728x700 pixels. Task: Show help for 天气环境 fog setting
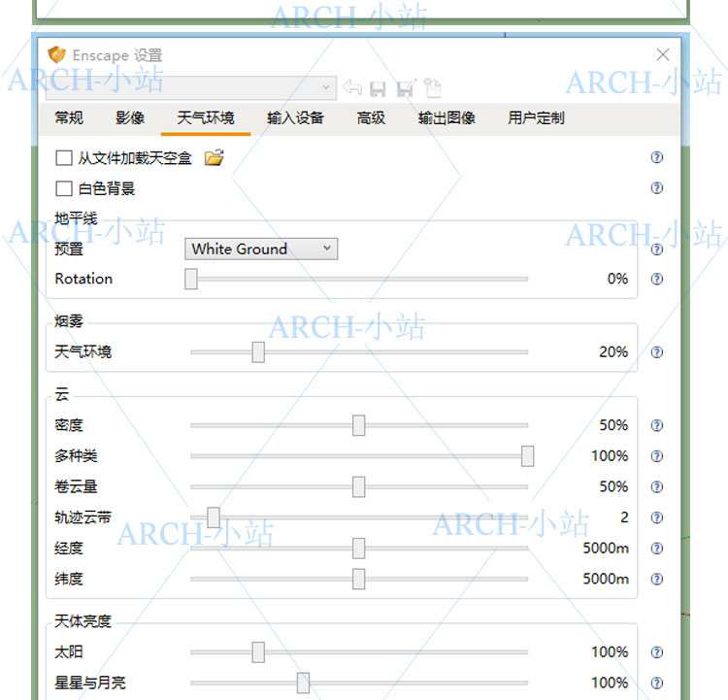coord(657,352)
